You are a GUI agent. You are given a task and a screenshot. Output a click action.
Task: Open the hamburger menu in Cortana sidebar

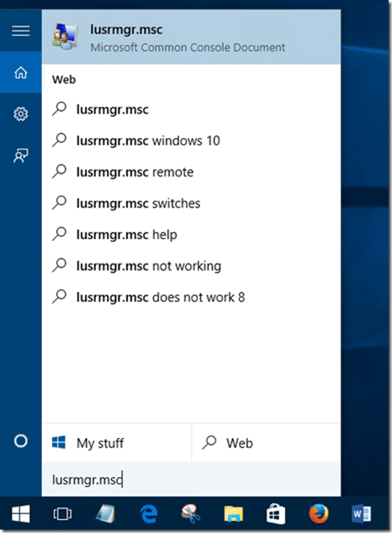[21, 31]
